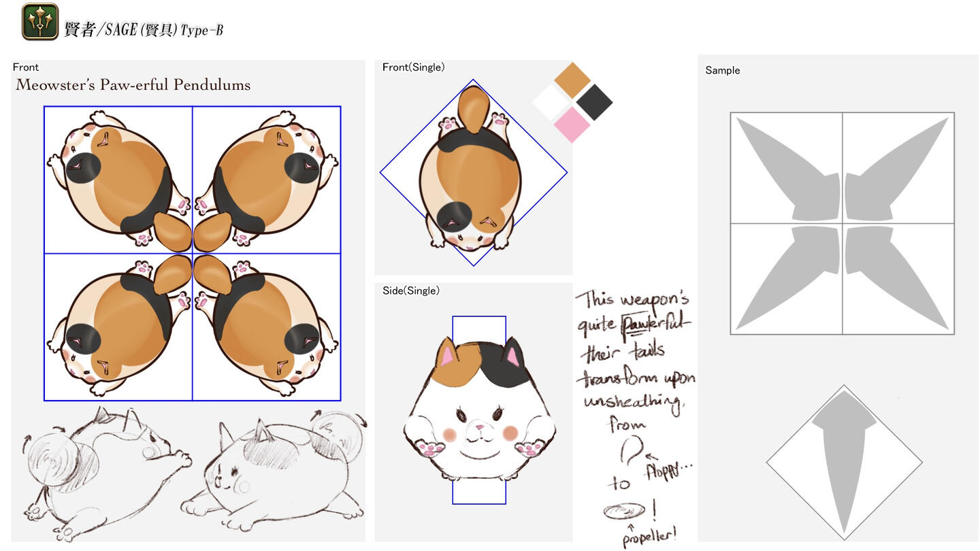
Task: Select the white color swatch
Action: 550,102
